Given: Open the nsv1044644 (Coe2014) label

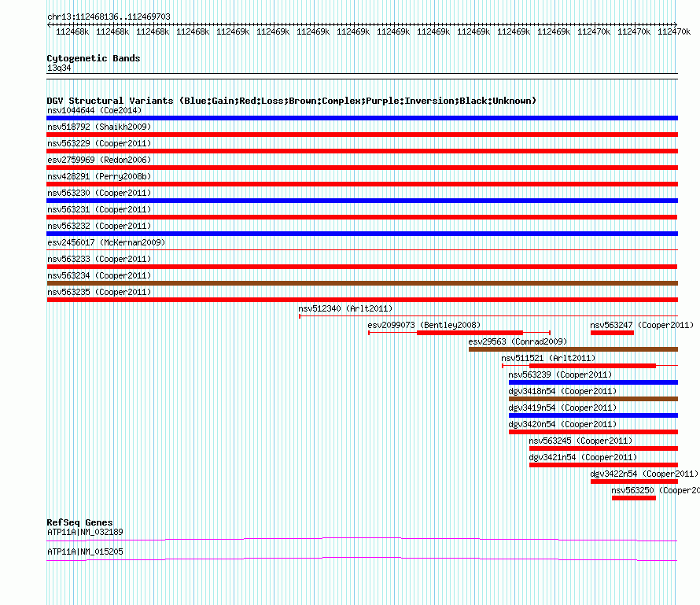Looking at the screenshot, I should 94,110.
